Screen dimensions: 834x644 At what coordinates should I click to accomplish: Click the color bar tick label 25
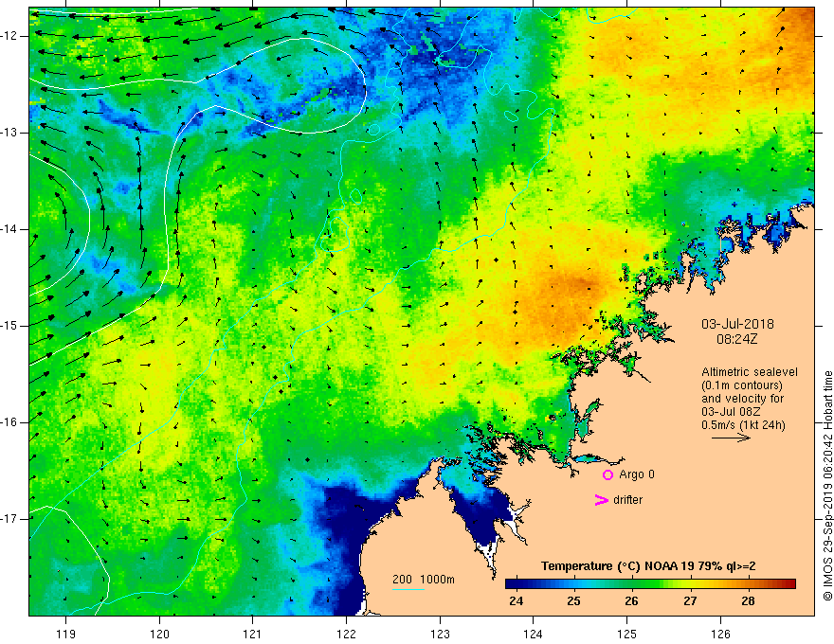click(x=573, y=601)
